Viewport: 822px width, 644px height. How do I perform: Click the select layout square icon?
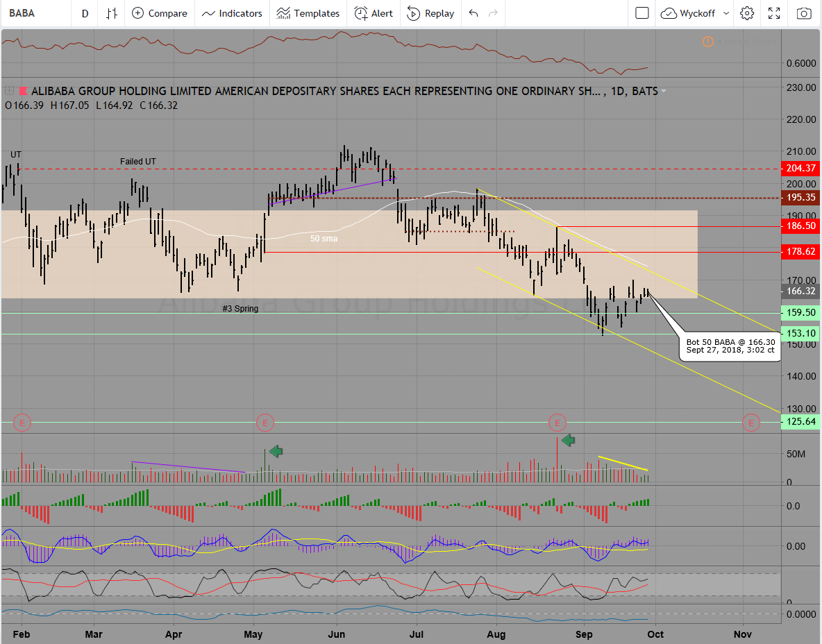pos(642,13)
